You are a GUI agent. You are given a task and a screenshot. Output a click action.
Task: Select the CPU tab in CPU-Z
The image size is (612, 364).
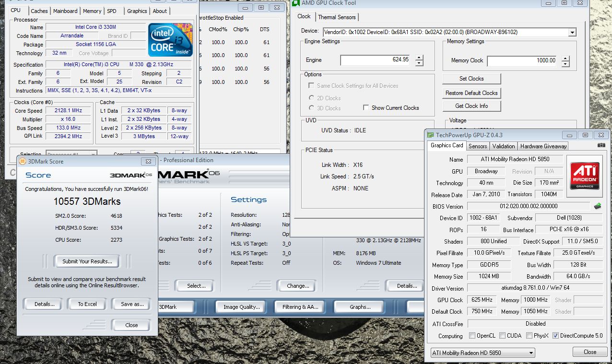16,10
